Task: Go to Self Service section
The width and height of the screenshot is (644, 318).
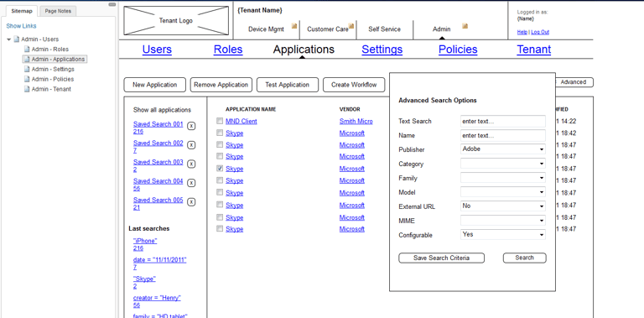Action: click(384, 29)
